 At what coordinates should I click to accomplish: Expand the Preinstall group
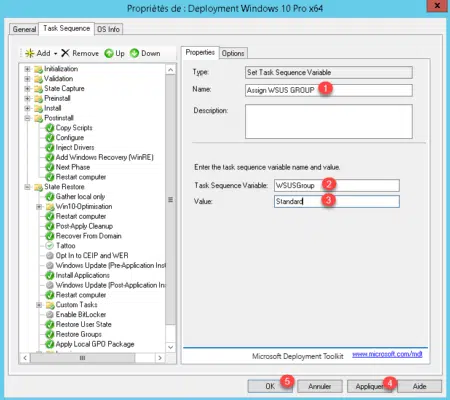[x=27, y=99]
